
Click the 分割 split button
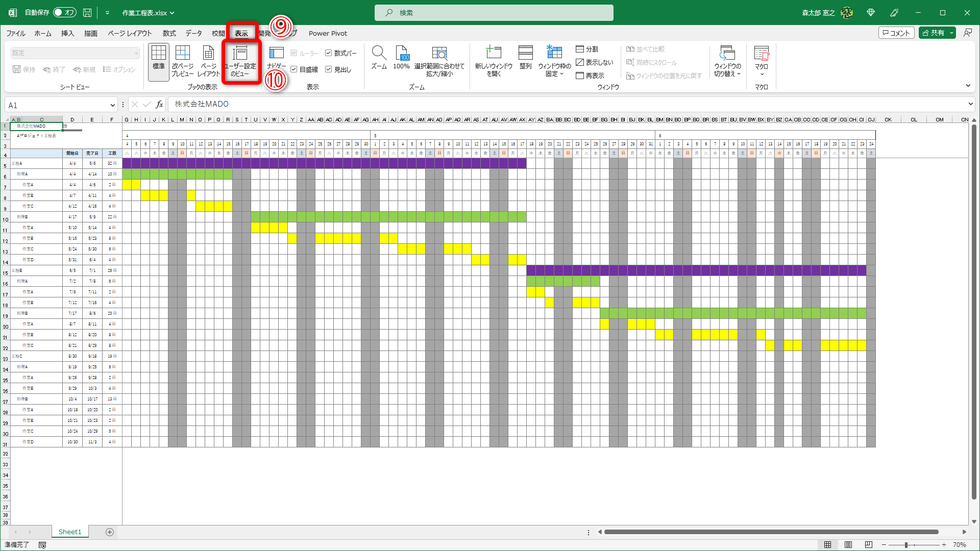click(x=587, y=49)
